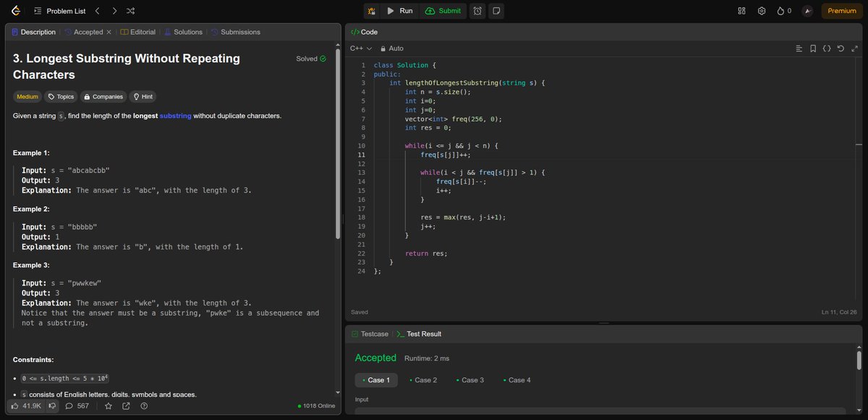The height and width of the screenshot is (420, 868).
Task: Open the notes sticky icon
Action: click(x=496, y=11)
